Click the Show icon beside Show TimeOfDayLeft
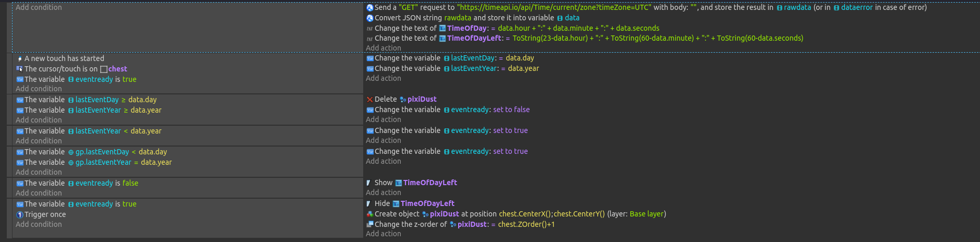Viewport: 980px width, 242px height. click(369, 183)
